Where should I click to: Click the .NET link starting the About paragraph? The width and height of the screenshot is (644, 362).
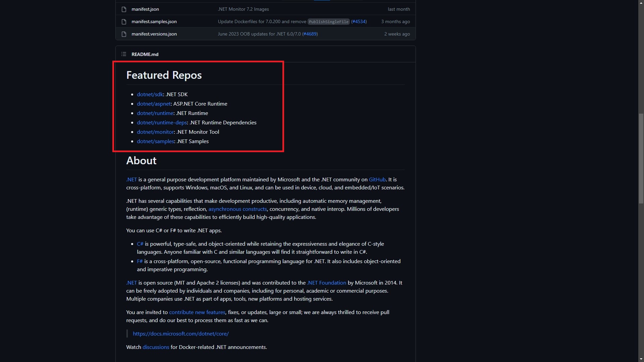pos(131,179)
